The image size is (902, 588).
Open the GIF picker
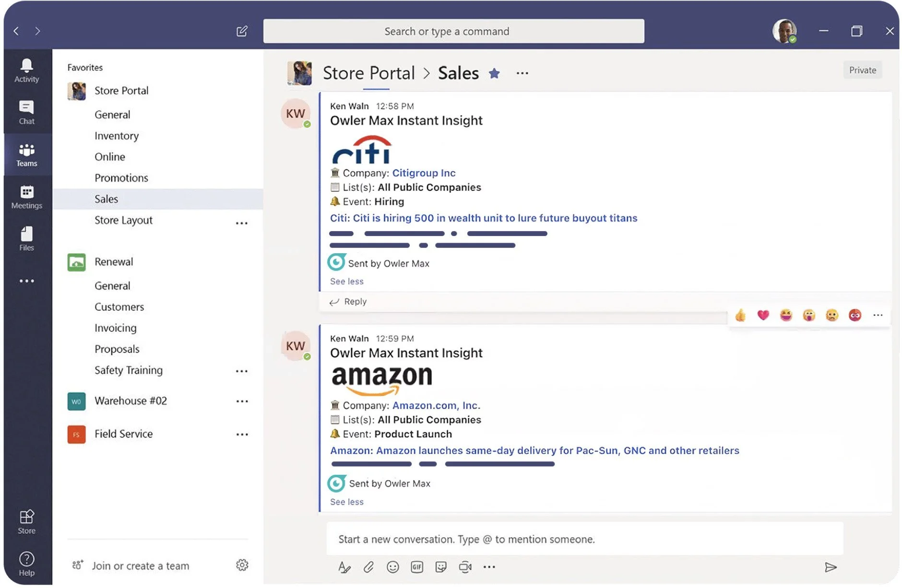pos(417,567)
